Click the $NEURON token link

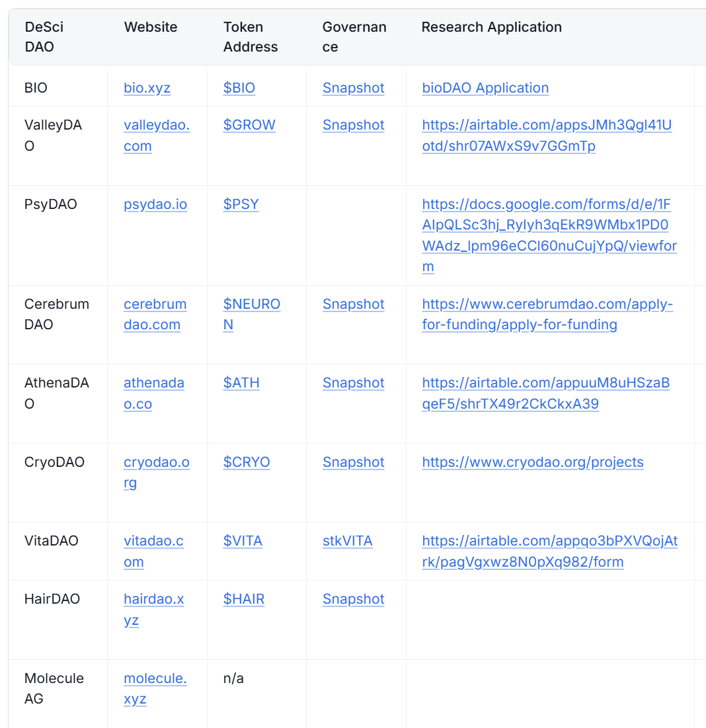pos(252,314)
